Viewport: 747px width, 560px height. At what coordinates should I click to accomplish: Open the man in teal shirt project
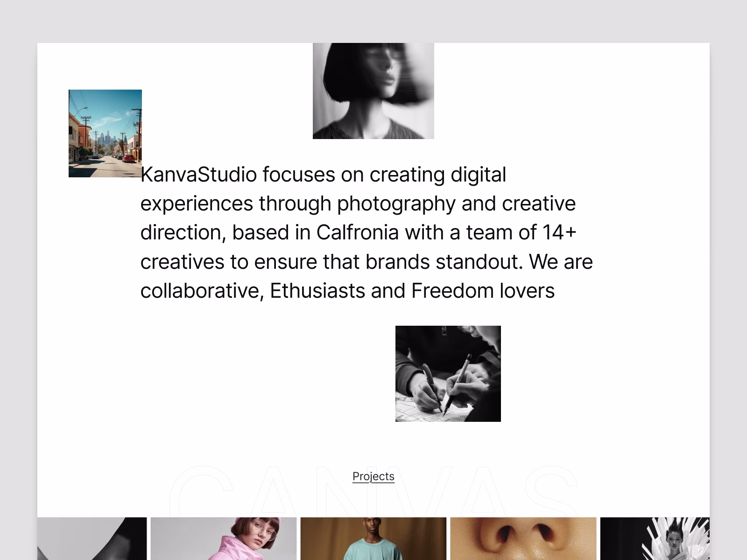click(373, 539)
